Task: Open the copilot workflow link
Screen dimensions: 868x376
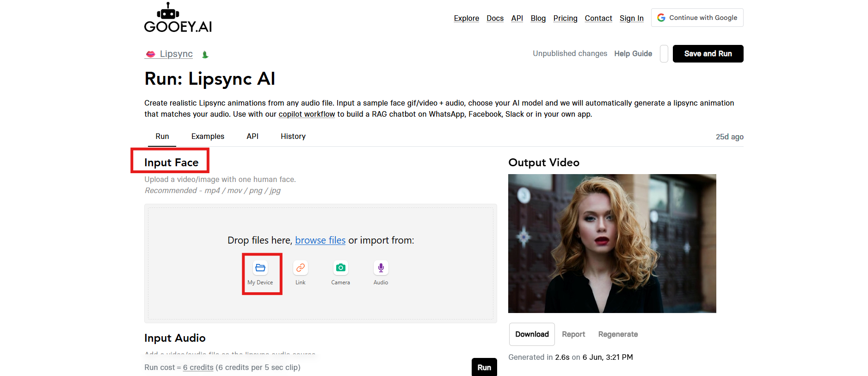Action: pos(307,114)
